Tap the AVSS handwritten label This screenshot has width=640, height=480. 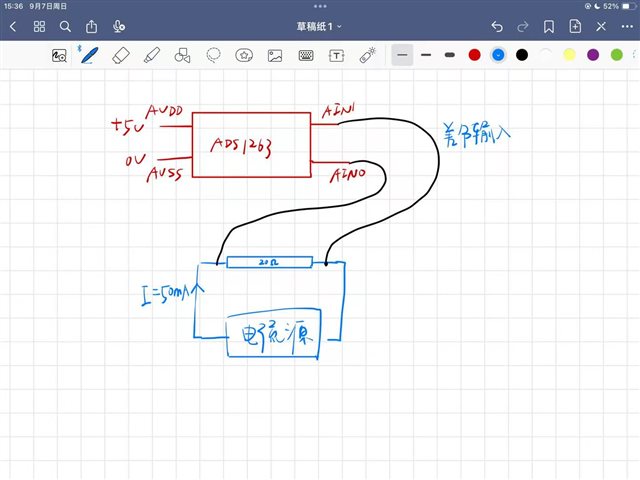(164, 174)
